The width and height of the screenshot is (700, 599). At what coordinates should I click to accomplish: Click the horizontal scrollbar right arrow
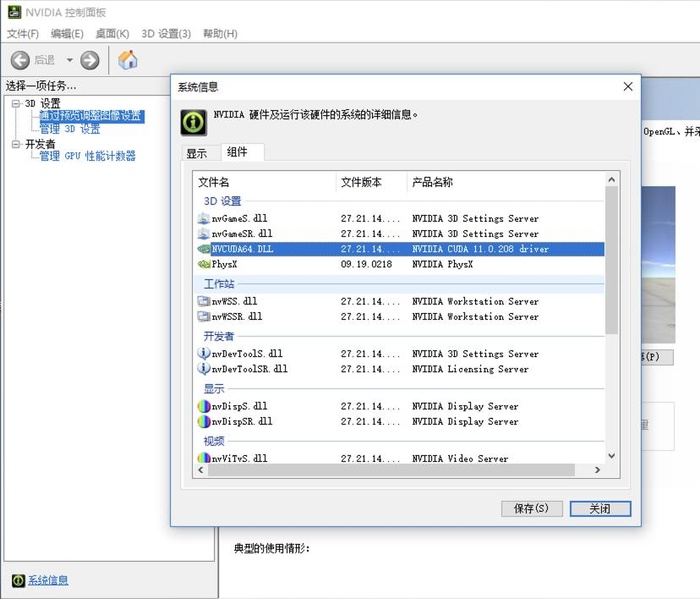(x=597, y=470)
